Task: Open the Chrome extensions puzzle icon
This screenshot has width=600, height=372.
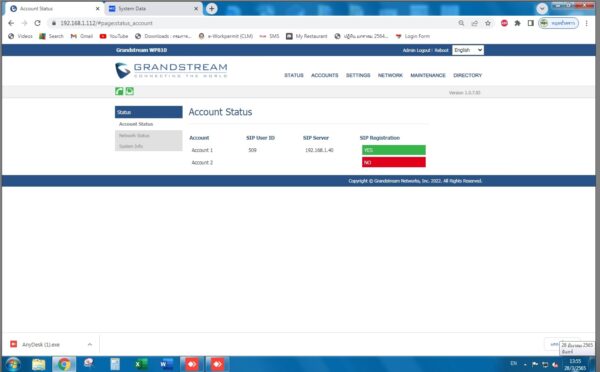Action: click(x=517, y=23)
